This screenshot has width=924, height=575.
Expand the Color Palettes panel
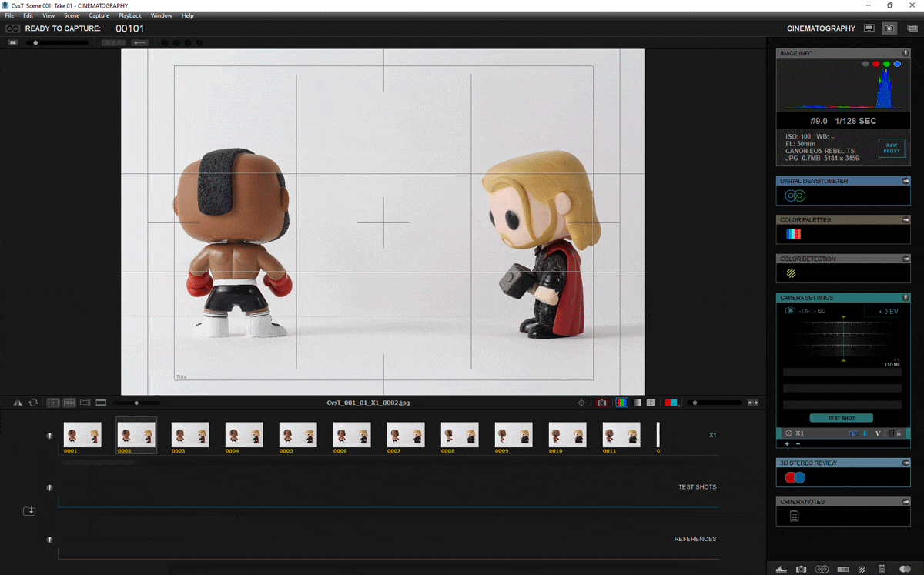pyautogui.click(x=906, y=219)
